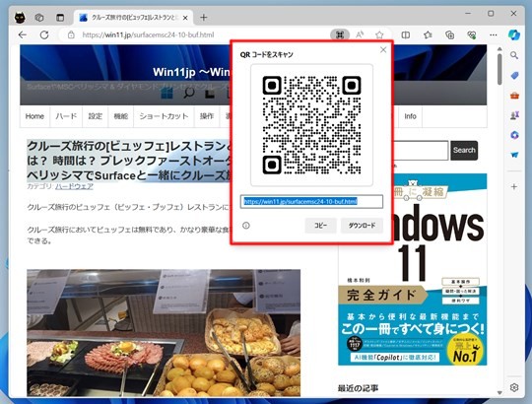
Task: Click the article headline クルーズ旅行の[ビュッフェ]
Action: (129, 161)
